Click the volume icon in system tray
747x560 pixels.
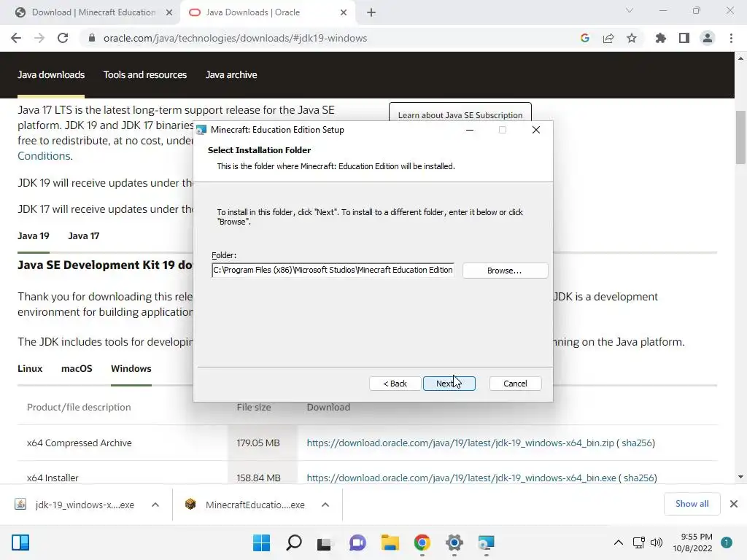pyautogui.click(x=657, y=542)
